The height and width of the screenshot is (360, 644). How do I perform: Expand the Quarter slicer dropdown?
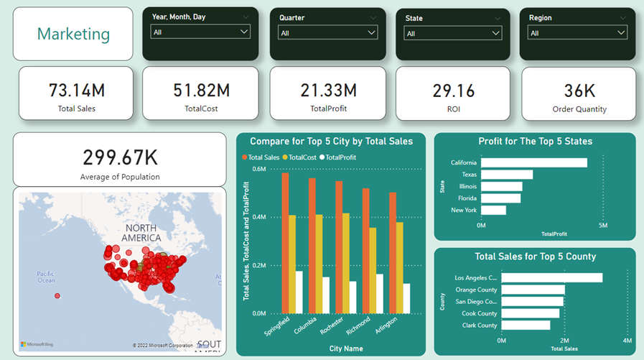(327, 32)
